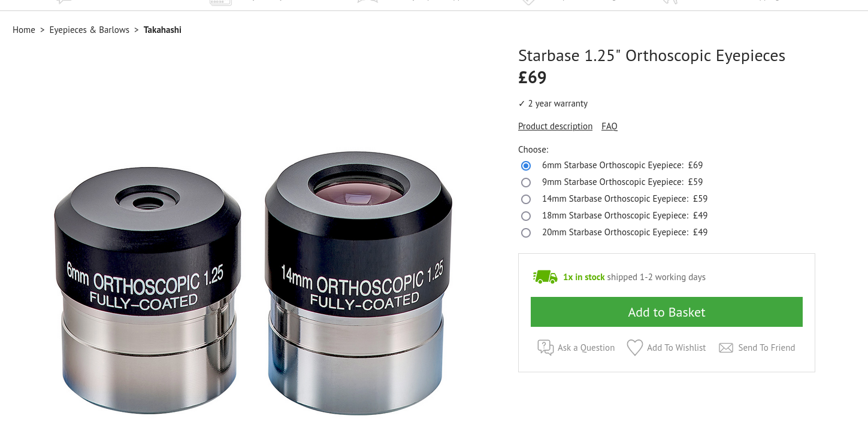Add the eyepiece to basket
Screen dimensions: 868x425
point(667,312)
